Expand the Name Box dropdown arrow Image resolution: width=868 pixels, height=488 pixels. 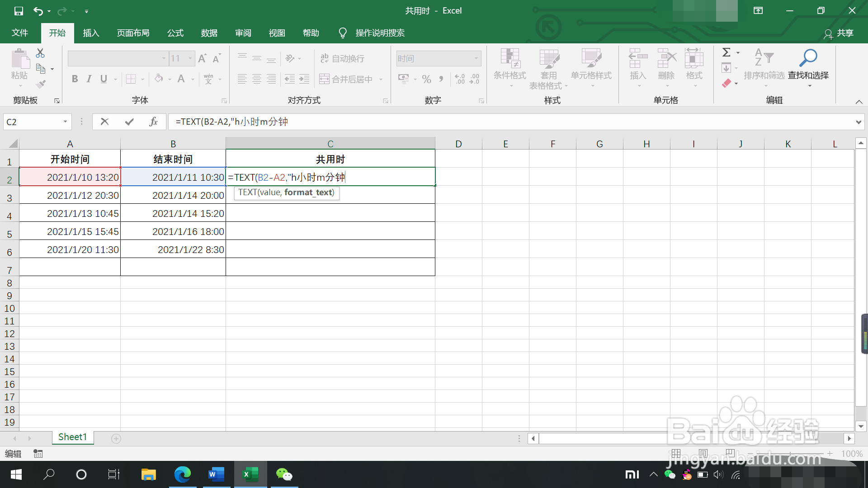[65, 122]
